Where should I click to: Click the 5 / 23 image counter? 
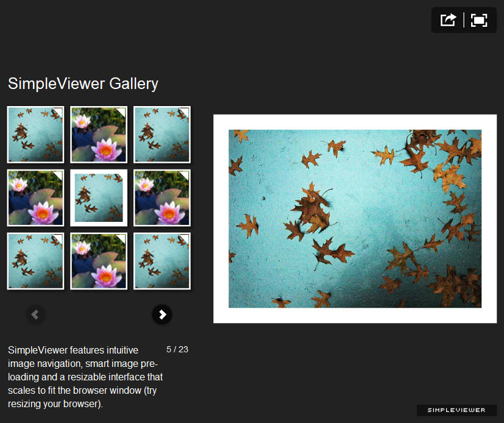177,349
